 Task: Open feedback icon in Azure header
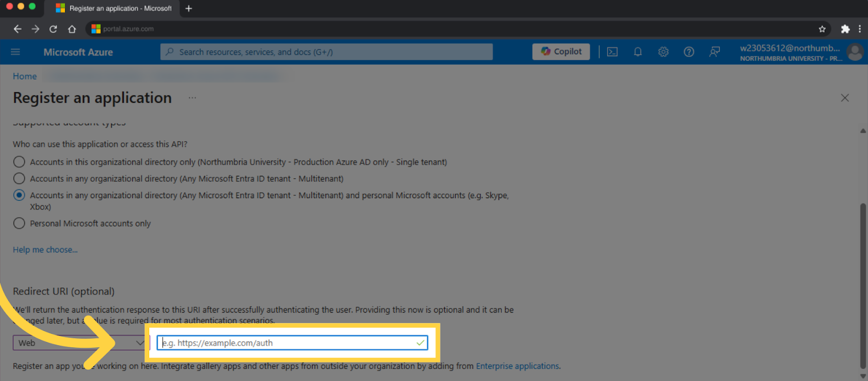(714, 52)
